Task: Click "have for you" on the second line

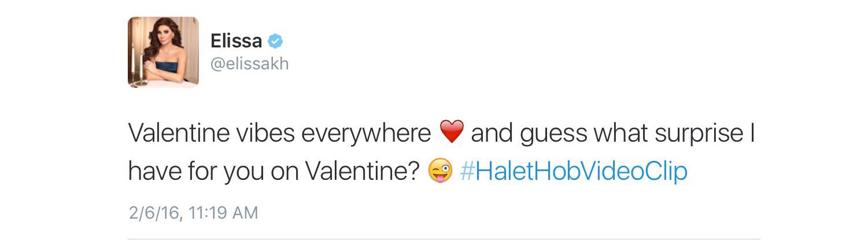Action: [199, 172]
